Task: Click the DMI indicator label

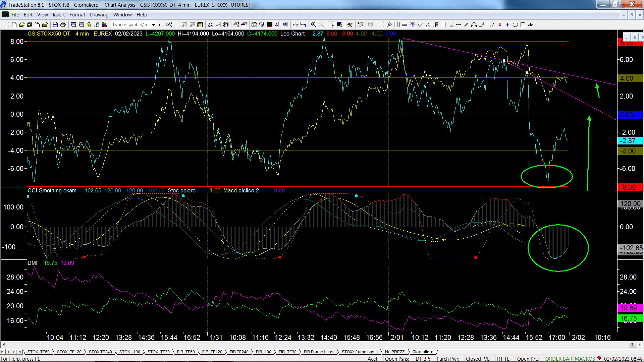Action: (x=33, y=263)
